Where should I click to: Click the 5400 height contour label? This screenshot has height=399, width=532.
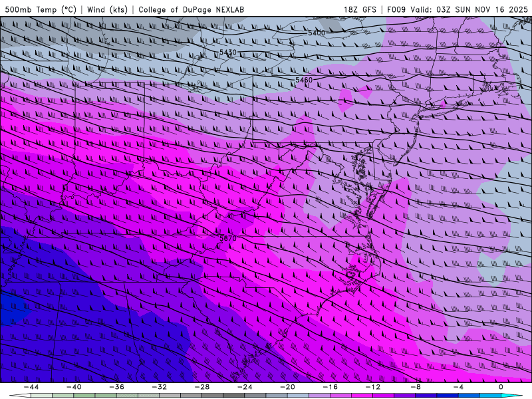coord(317,33)
